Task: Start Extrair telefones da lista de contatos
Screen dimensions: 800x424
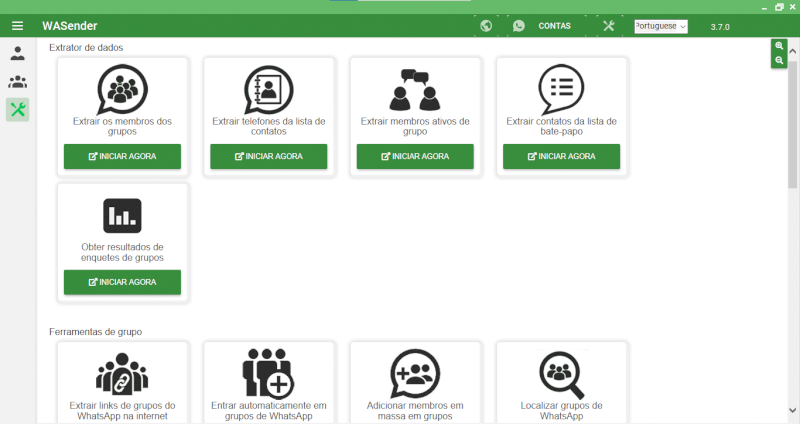Action: [x=268, y=156]
